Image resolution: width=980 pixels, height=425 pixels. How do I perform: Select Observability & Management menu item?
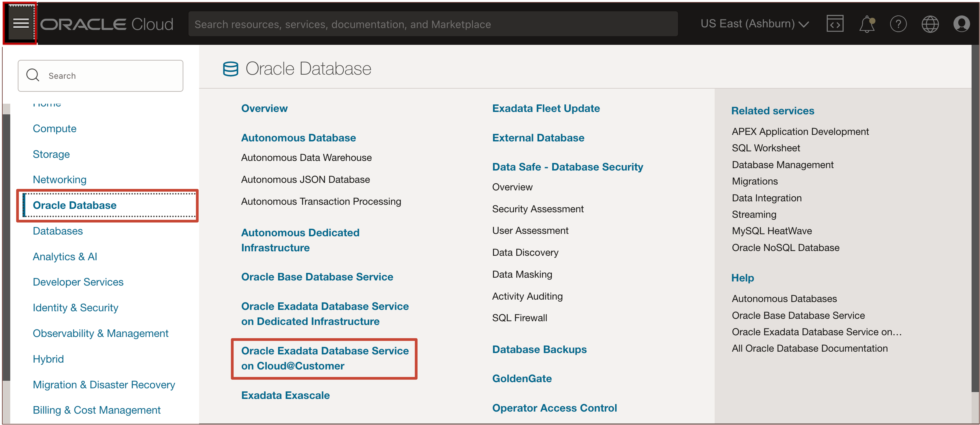point(100,334)
